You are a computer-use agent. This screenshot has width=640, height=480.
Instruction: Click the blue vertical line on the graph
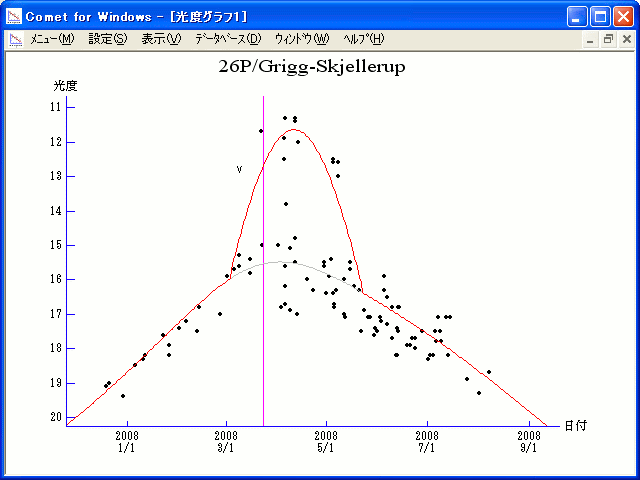click(x=263, y=300)
